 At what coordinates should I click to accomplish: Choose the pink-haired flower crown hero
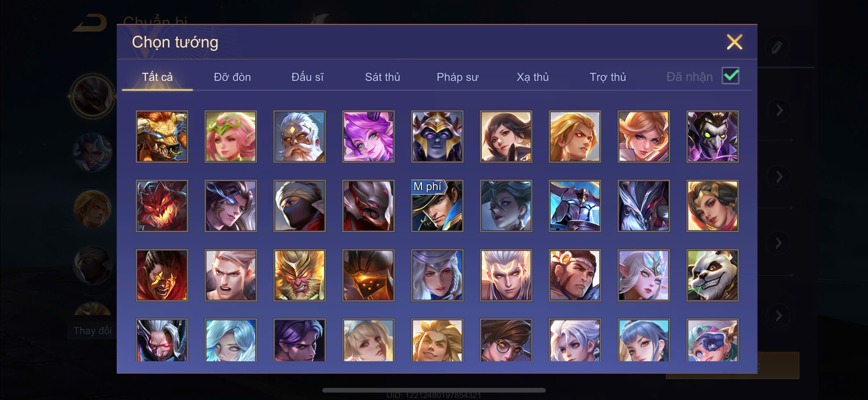coord(230,136)
